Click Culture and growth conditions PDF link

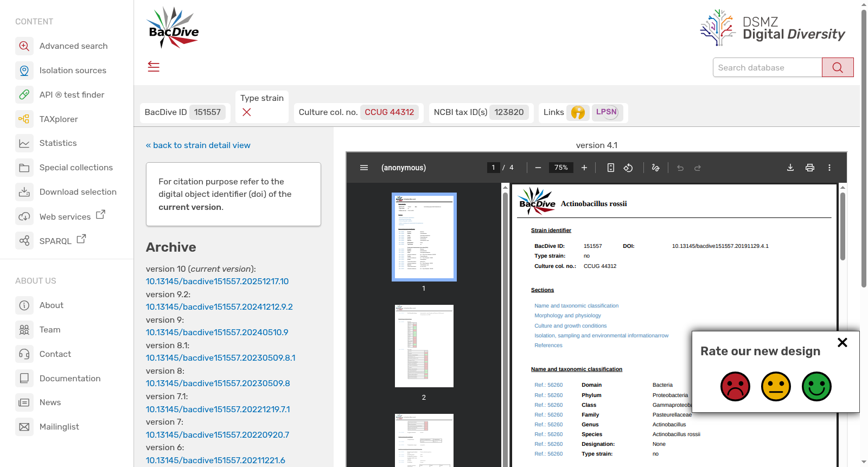coord(570,326)
